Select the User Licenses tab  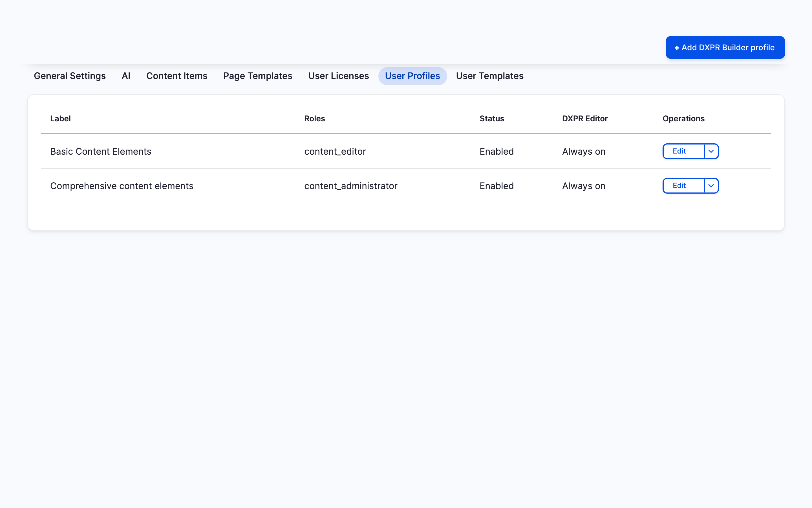coord(339,76)
